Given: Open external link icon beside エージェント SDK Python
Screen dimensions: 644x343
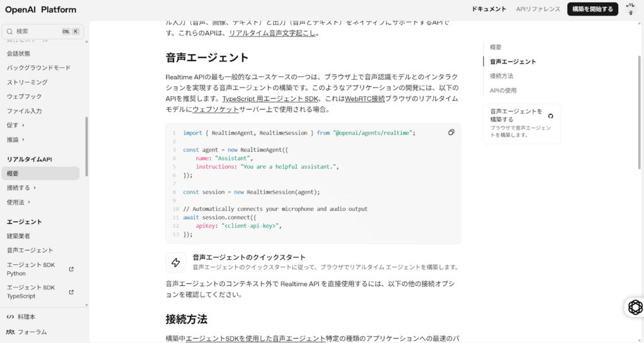Looking at the screenshot, I should pyautogui.click(x=71, y=269).
